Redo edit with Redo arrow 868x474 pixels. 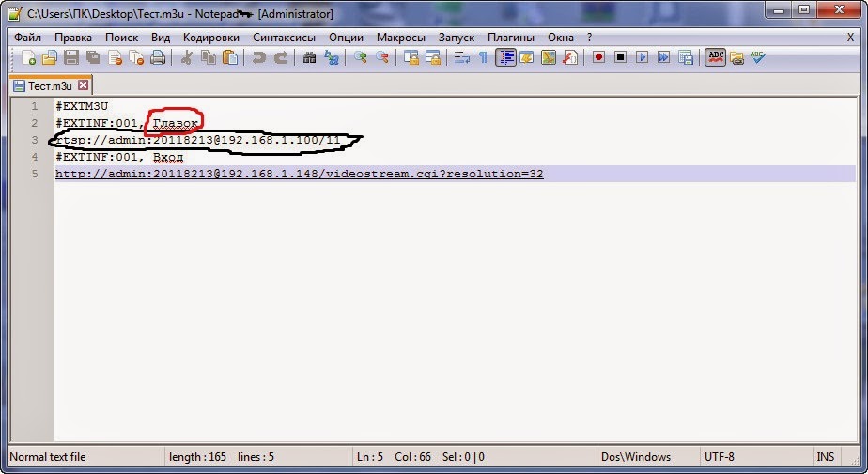(x=281, y=57)
